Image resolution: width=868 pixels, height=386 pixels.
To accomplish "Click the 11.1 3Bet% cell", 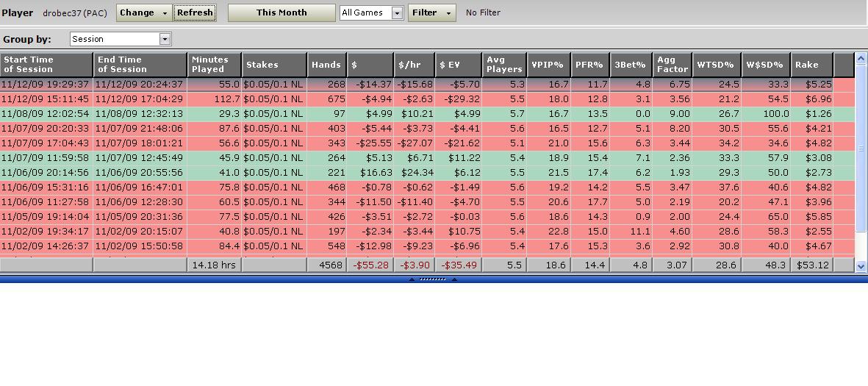I will click(x=631, y=231).
